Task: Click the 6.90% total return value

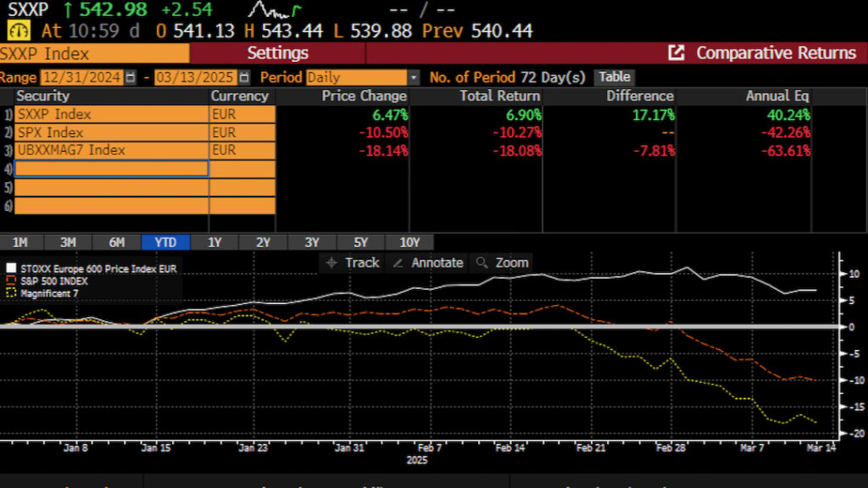Action: 524,115
